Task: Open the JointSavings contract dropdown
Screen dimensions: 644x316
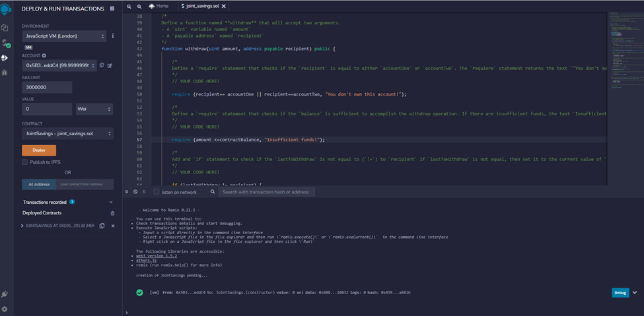Action: [x=68, y=133]
